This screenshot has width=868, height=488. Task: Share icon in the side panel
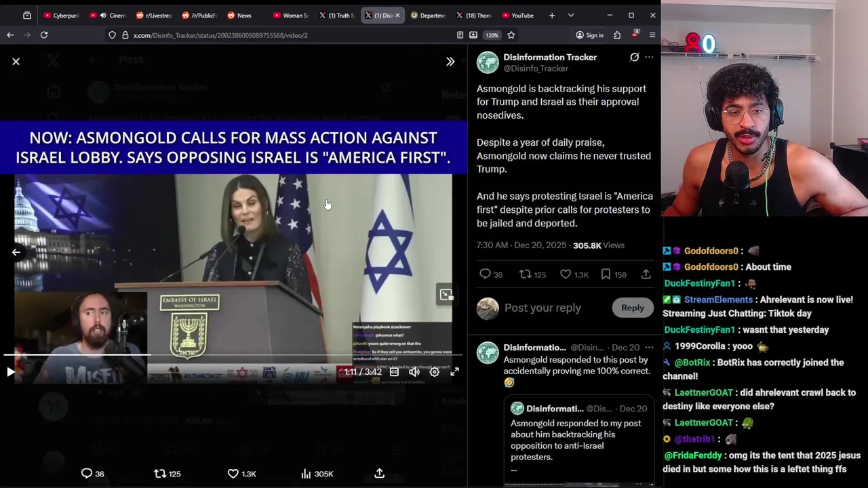pyautogui.click(x=646, y=274)
